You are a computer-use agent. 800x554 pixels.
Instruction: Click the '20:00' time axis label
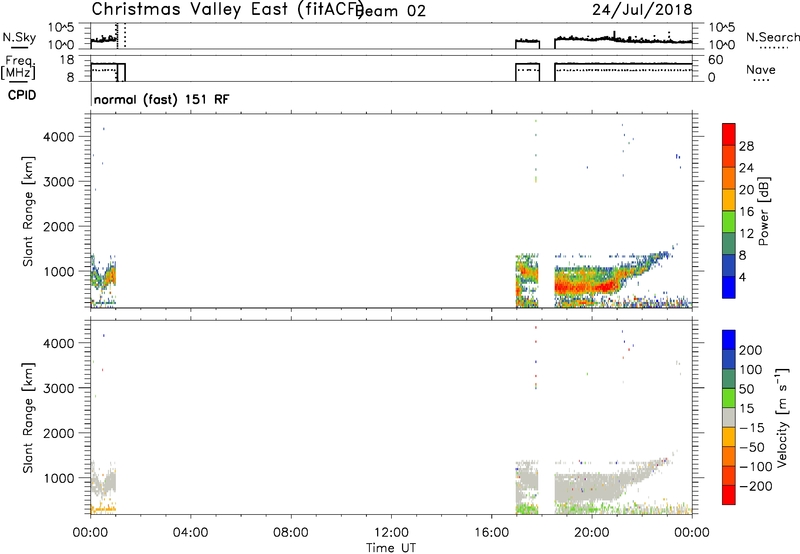(592, 533)
